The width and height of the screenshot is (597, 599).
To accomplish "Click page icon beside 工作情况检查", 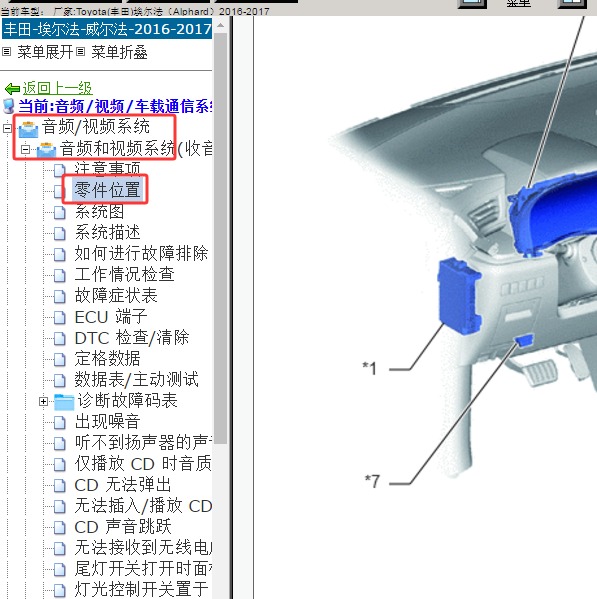I will [60, 275].
